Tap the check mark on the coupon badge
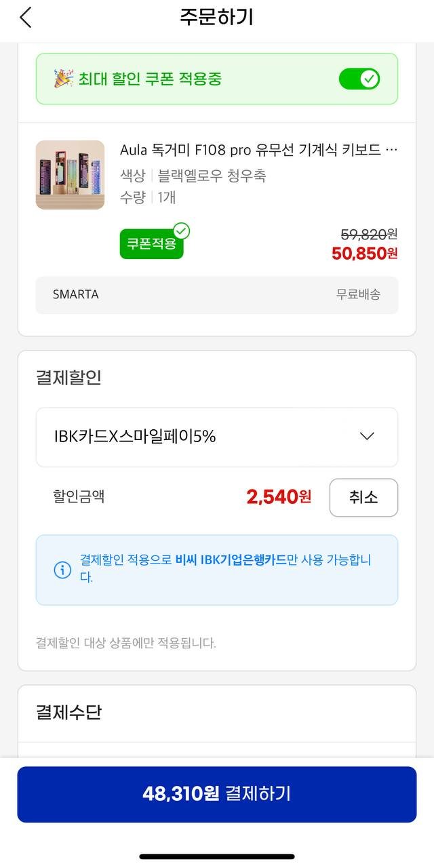The width and height of the screenshot is (434, 868). (181, 231)
